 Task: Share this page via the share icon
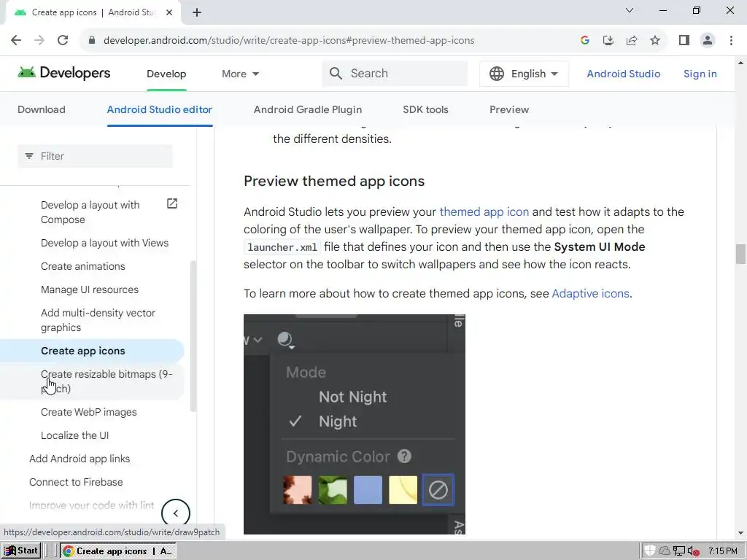pos(632,40)
